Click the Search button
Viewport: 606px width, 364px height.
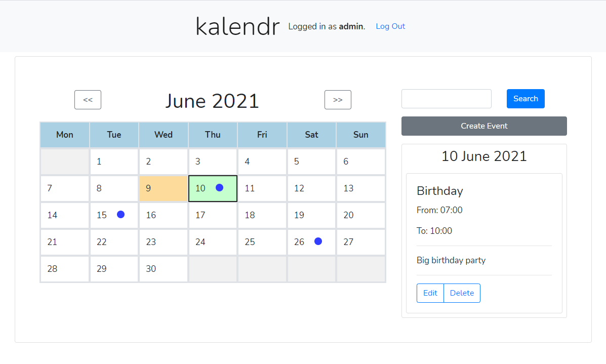coord(526,98)
